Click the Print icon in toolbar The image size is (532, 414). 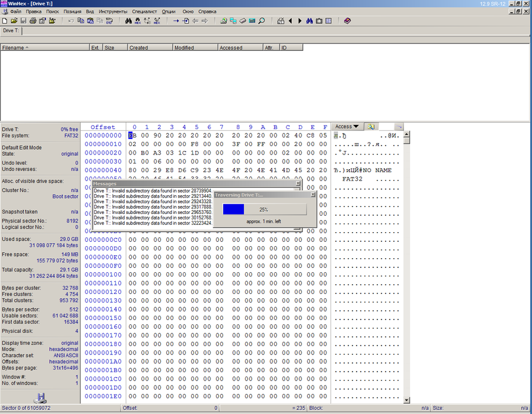33,21
